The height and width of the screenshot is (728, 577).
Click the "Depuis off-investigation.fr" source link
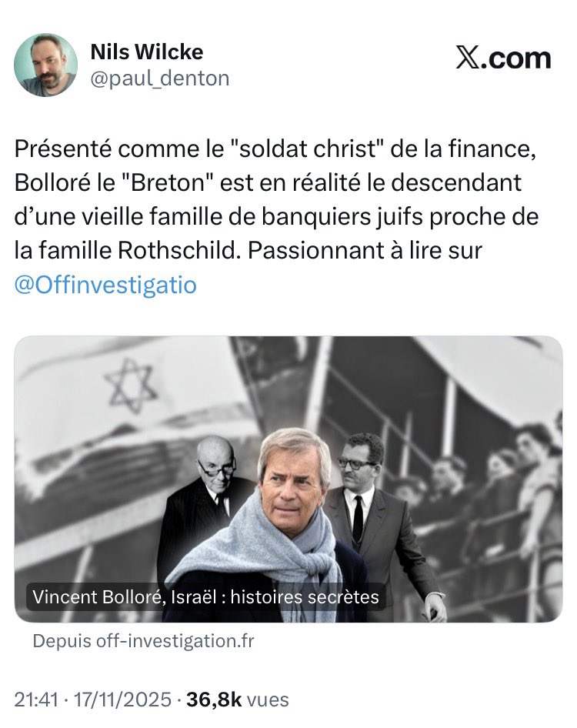(143, 640)
